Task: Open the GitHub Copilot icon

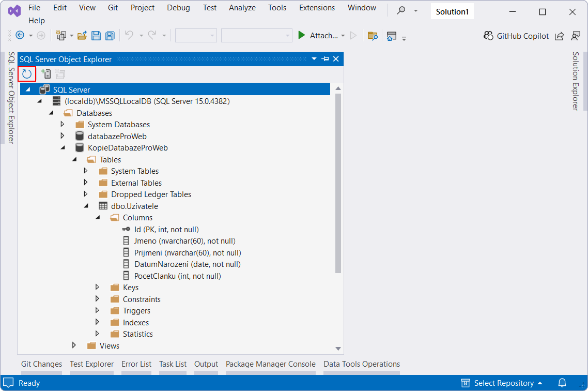Action: [488, 36]
